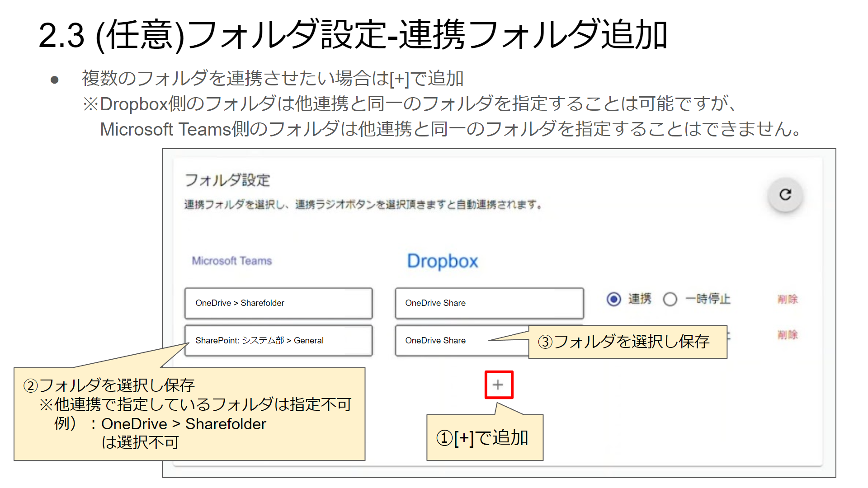Open first row Dropbox OneDrive Share field
Viewport: 868px width, 488px height.
click(490, 303)
